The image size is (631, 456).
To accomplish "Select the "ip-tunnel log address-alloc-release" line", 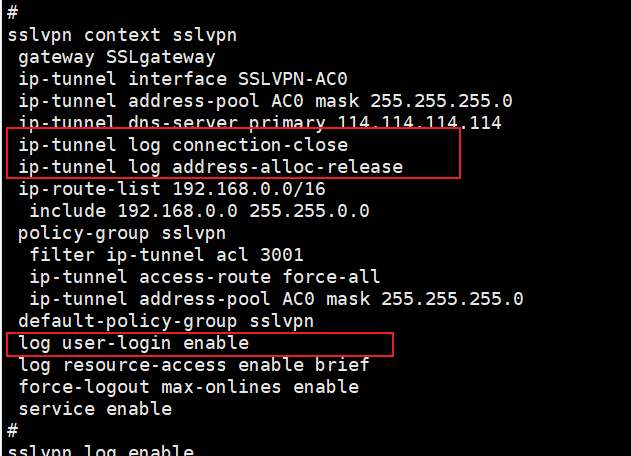I will 210,167.
